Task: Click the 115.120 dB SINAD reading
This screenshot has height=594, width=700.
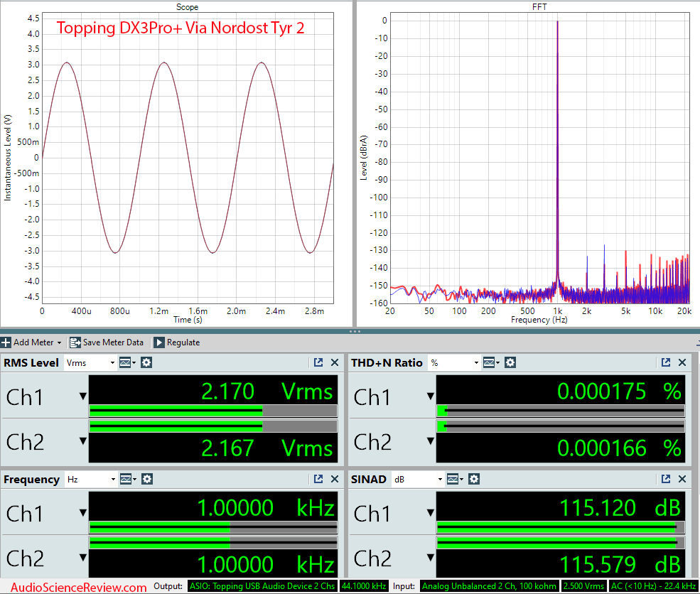Action: [620, 508]
